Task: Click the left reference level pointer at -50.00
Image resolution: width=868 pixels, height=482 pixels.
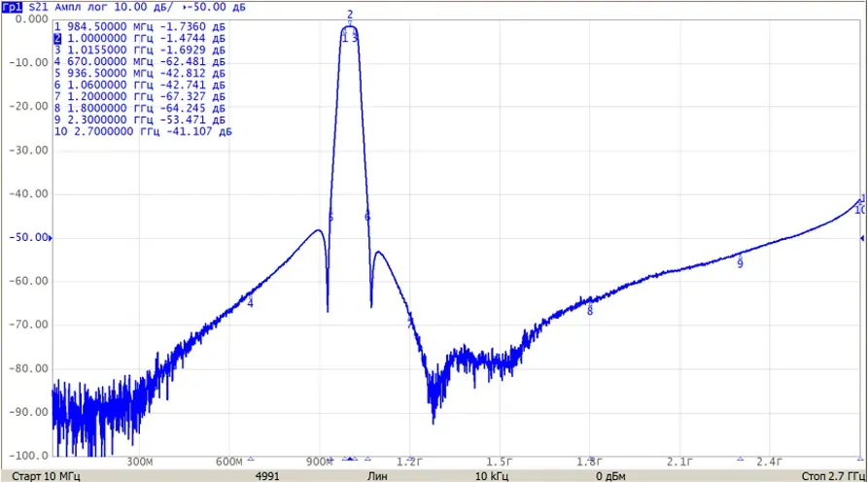Action: coord(51,238)
